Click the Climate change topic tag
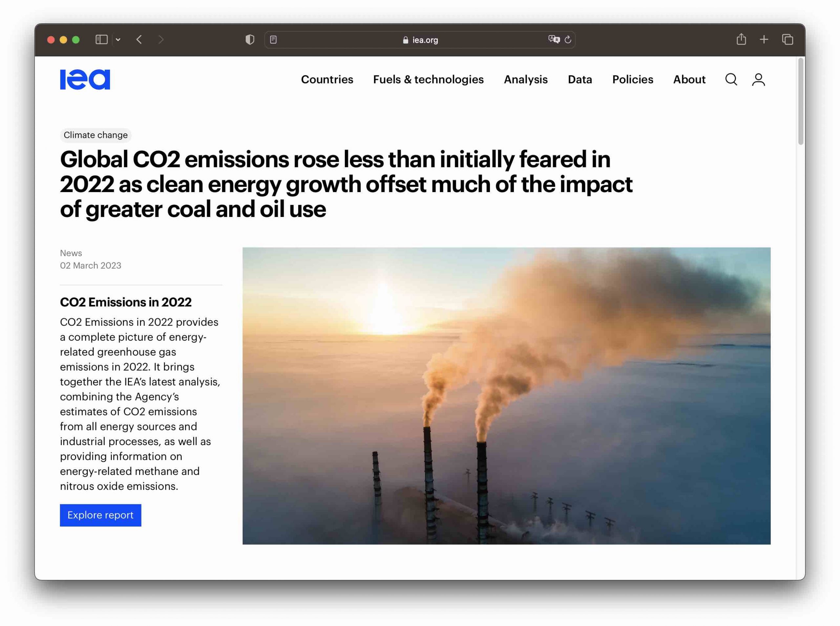Screen dimensions: 840x626 95,135
